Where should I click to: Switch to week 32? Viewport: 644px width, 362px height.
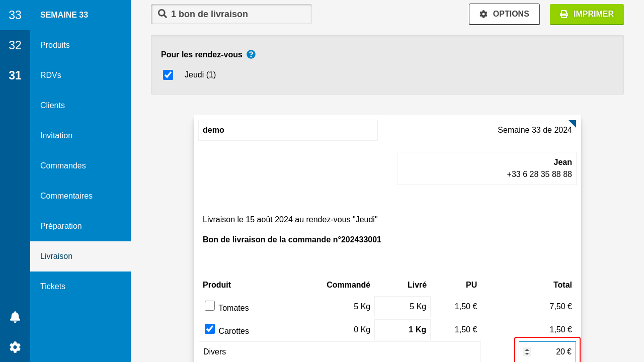pos(15,45)
